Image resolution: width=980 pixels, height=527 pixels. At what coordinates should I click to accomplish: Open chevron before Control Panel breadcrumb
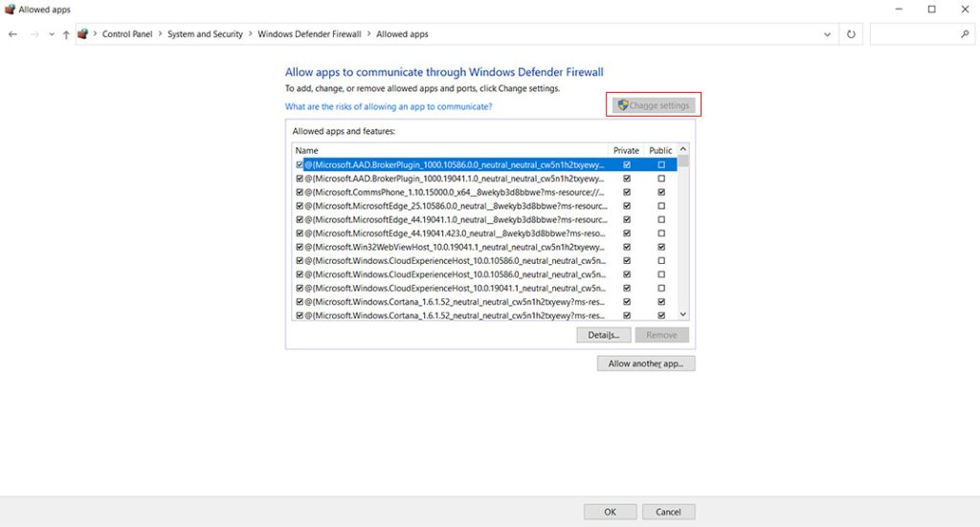[95, 33]
